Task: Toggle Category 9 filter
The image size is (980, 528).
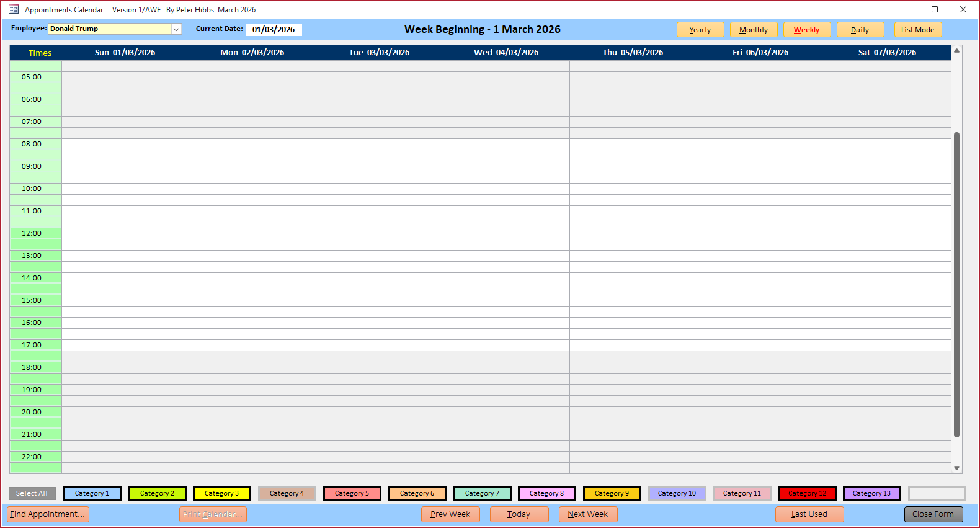Action: 612,493
